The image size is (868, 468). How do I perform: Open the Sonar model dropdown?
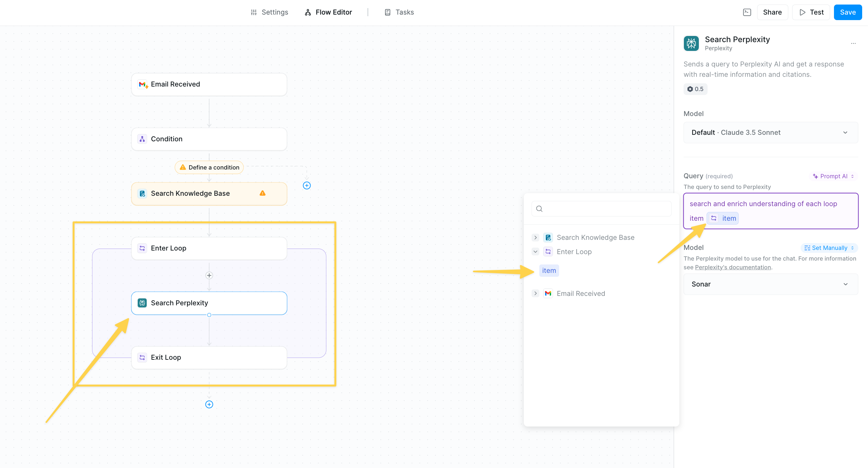(x=770, y=284)
